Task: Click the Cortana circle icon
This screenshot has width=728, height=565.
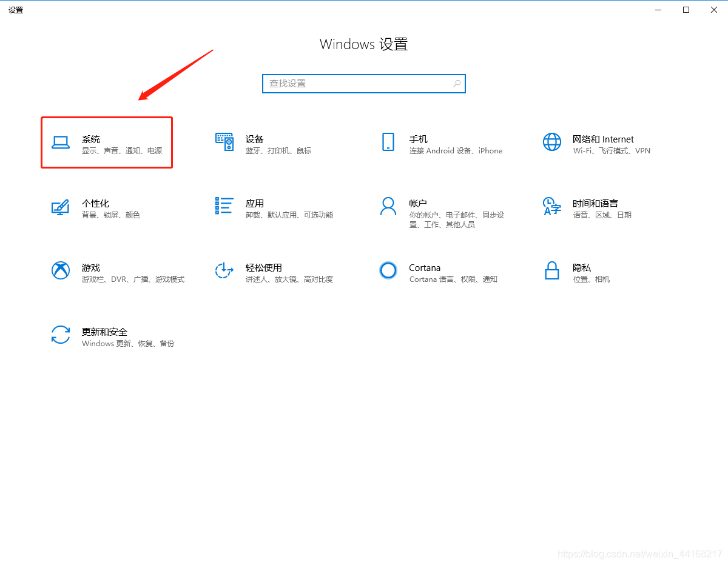Action: [388, 270]
